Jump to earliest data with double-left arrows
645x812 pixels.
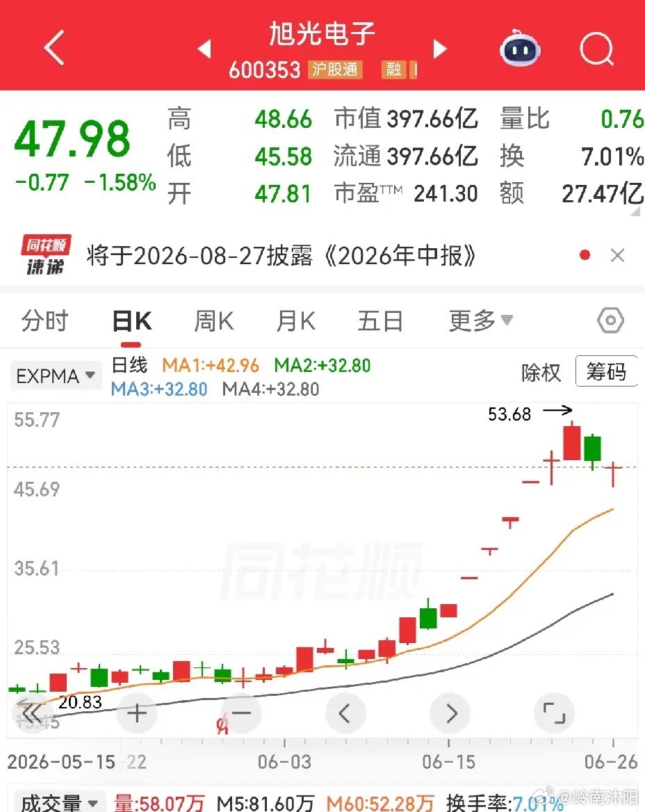[x=31, y=713]
